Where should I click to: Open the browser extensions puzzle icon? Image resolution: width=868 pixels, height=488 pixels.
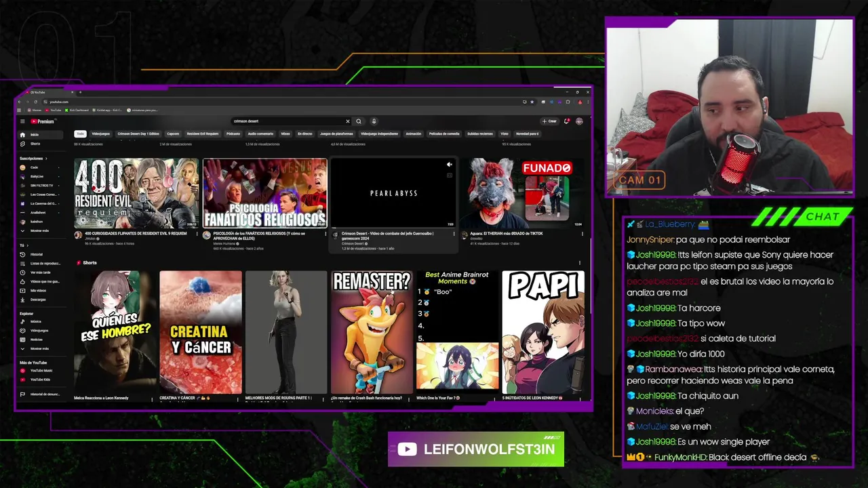coord(568,102)
